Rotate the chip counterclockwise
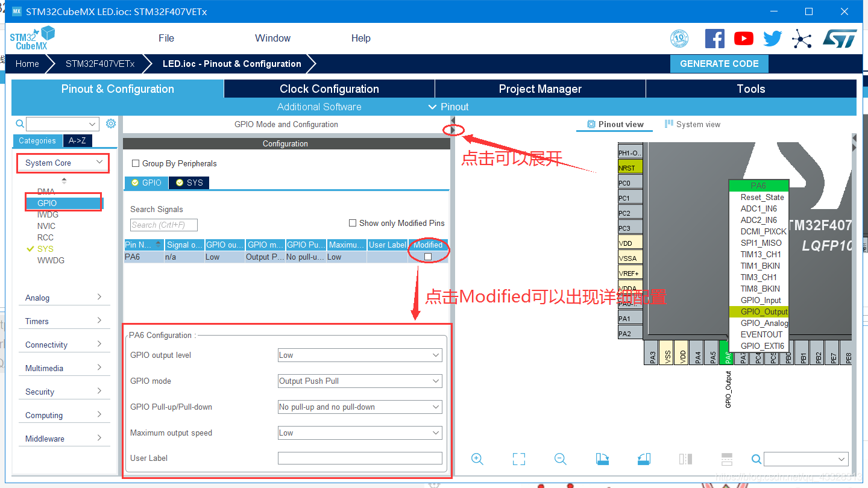This screenshot has height=488, width=868. [x=644, y=459]
